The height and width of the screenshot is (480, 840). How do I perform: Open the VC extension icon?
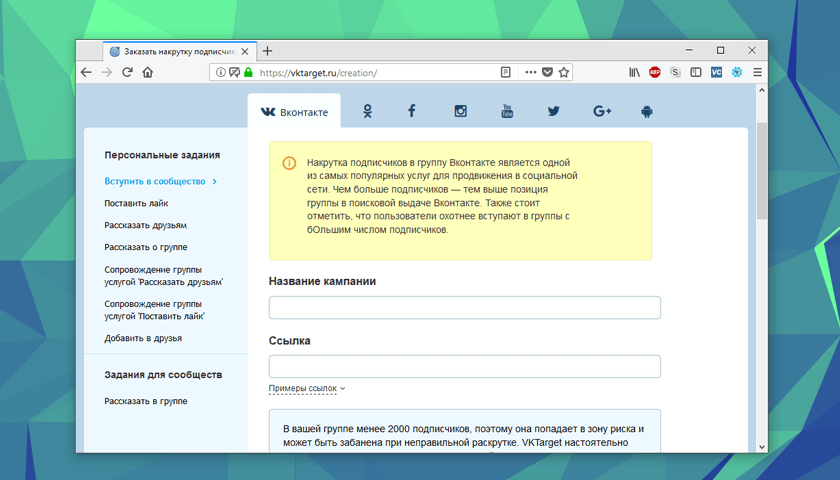(716, 72)
